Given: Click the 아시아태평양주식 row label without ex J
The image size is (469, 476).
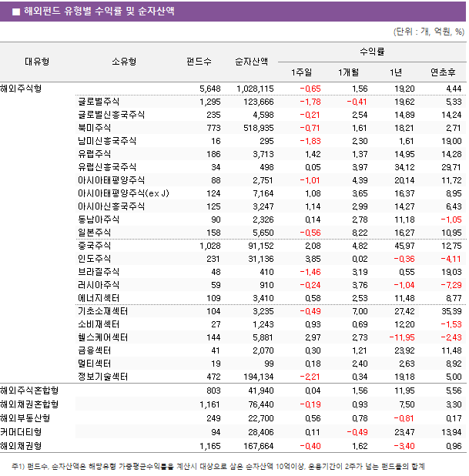Looking at the screenshot, I should 111,180.
